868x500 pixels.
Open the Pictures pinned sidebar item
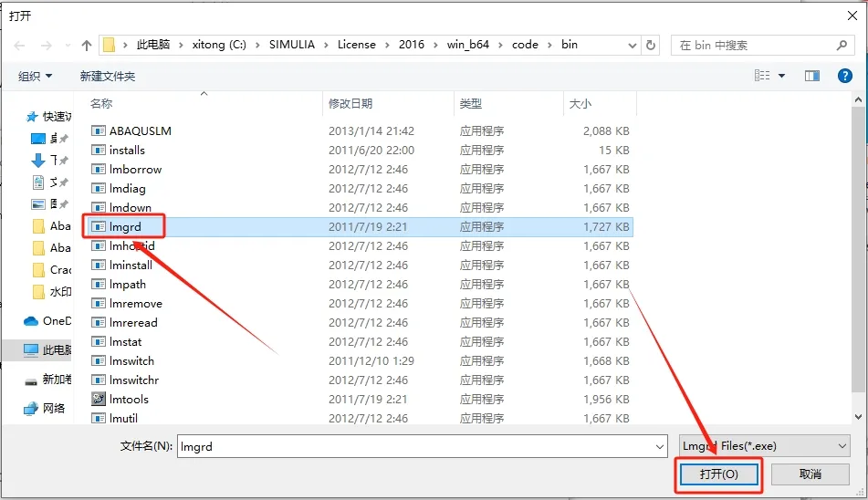(50, 204)
